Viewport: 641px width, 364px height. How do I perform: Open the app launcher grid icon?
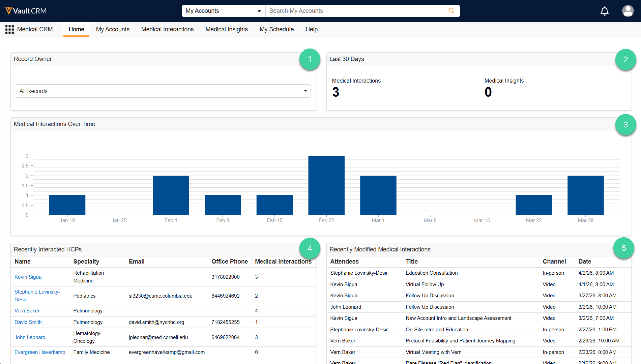(x=9, y=30)
